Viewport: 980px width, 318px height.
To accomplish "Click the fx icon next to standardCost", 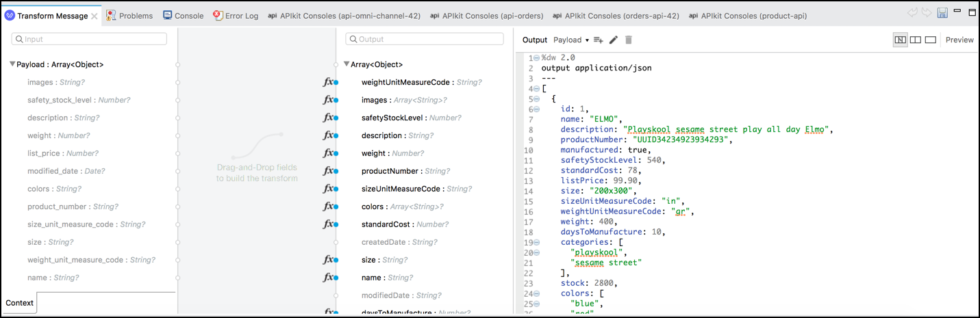I will pos(329,224).
